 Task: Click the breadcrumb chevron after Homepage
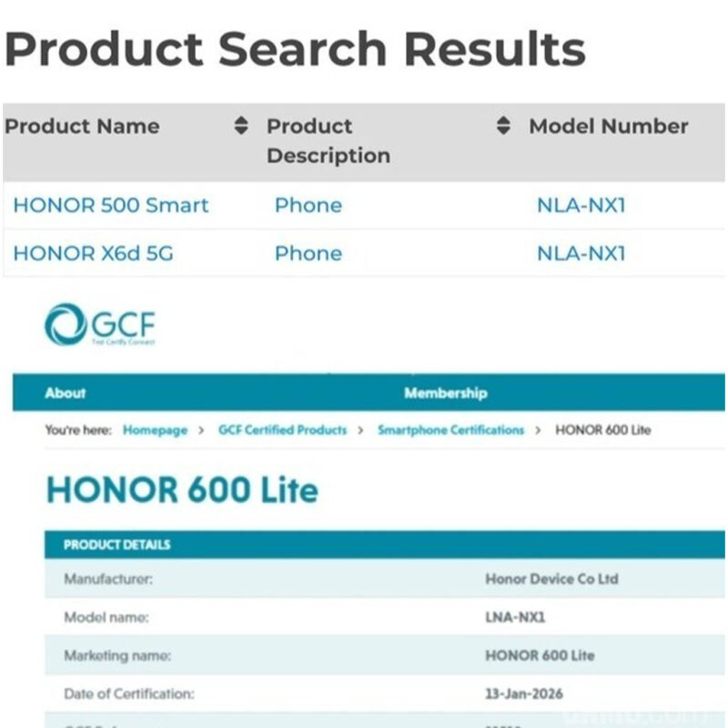pos(202,428)
